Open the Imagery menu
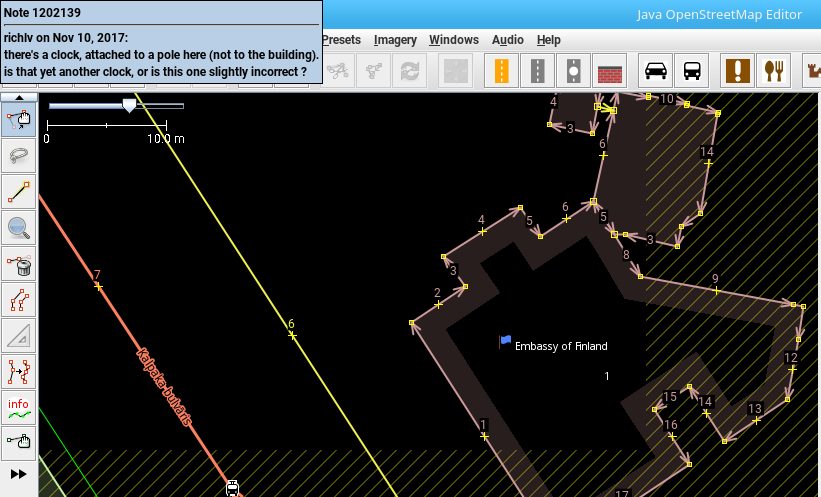821x497 pixels. (x=395, y=40)
